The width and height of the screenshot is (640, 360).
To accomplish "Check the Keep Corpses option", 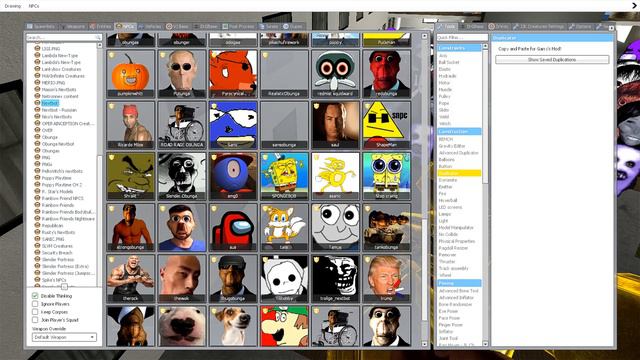I will click(35, 312).
